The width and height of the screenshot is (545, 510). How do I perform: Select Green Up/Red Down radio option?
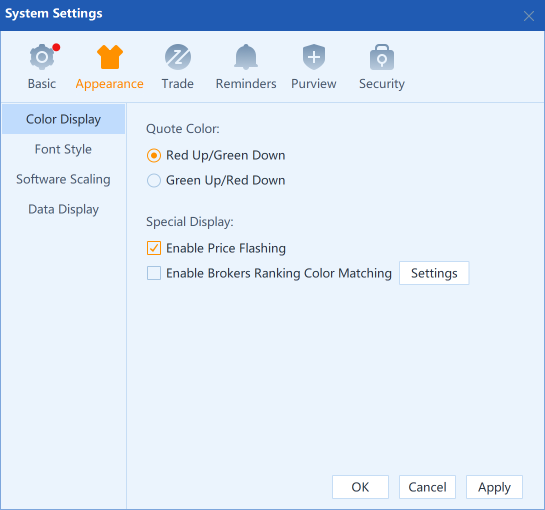[154, 180]
